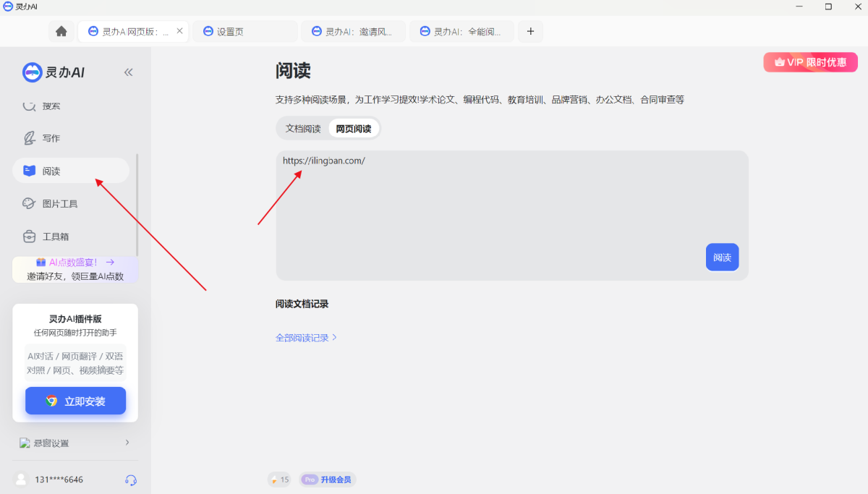Expand 悬窗设置 floating window settings

[x=75, y=443]
